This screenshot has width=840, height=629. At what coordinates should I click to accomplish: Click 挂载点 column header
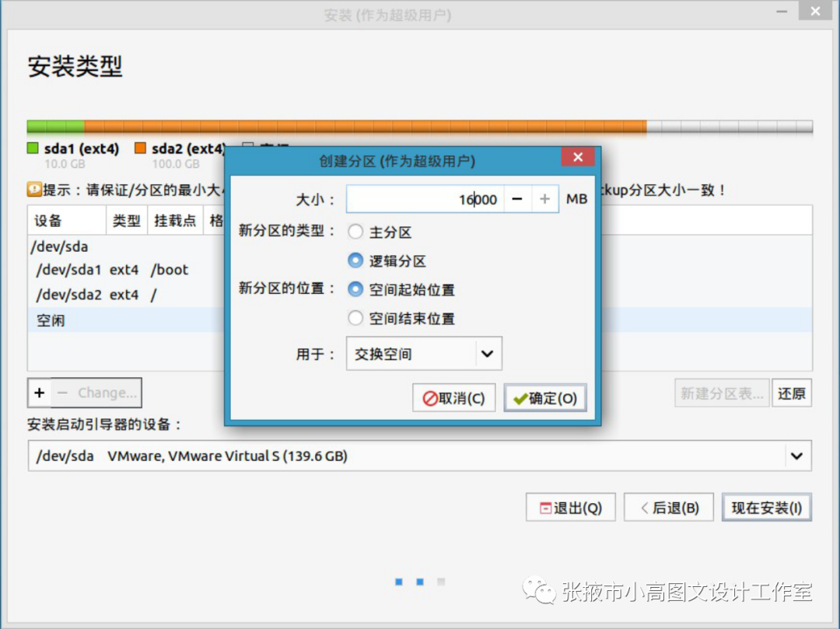click(175, 220)
